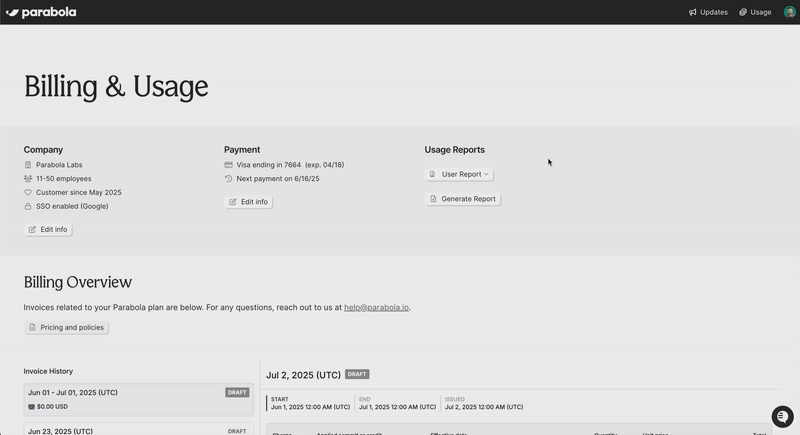This screenshot has width=800, height=435.
Task: Click the END date Jul 1, 2025
Action: (x=397, y=407)
